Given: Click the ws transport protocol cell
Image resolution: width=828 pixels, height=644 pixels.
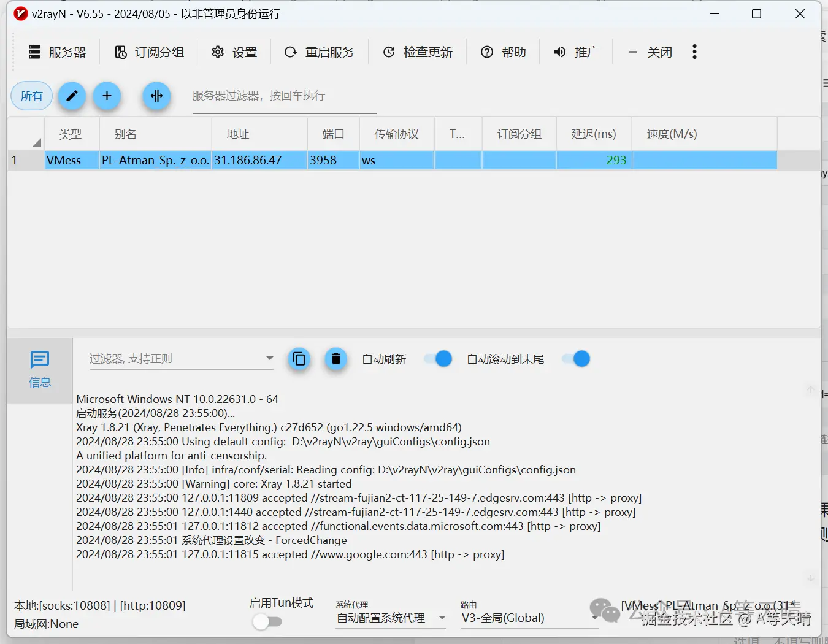Looking at the screenshot, I should (x=397, y=160).
